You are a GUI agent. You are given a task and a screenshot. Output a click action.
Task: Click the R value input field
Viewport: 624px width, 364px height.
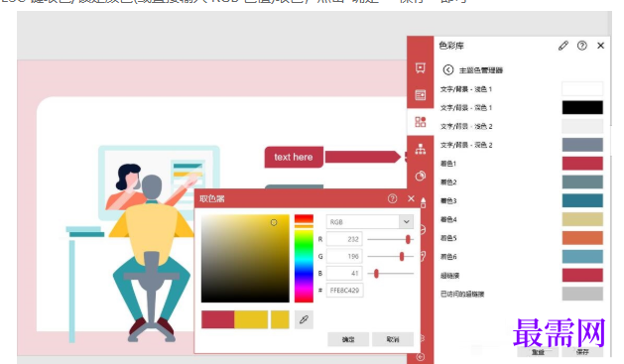point(344,239)
